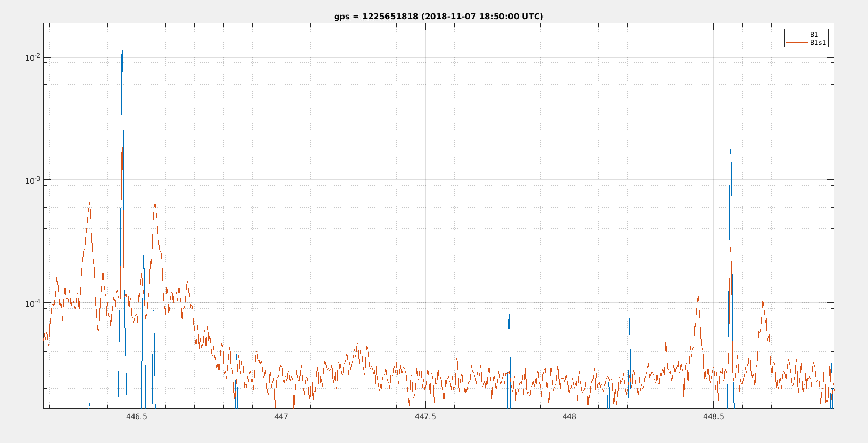Click the 10^-2 y-axis tick label
This screenshot has width=868, height=443.
click(32, 58)
